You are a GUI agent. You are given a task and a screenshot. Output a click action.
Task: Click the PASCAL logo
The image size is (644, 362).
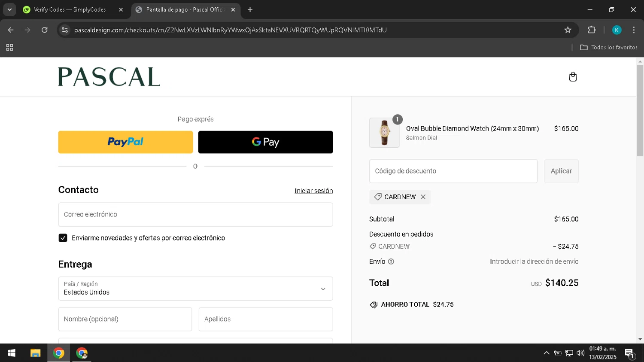point(109,77)
